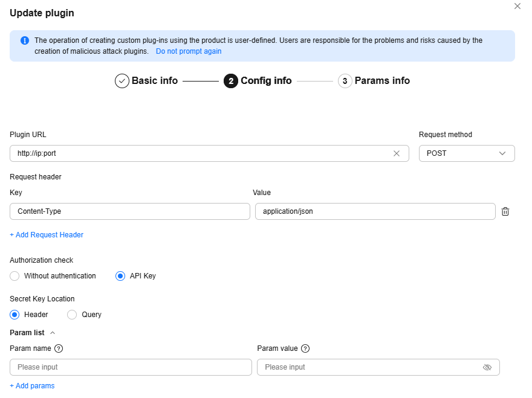Click the blue info icon in banner
Image resolution: width=532 pixels, height=398 pixels.
click(25, 40)
